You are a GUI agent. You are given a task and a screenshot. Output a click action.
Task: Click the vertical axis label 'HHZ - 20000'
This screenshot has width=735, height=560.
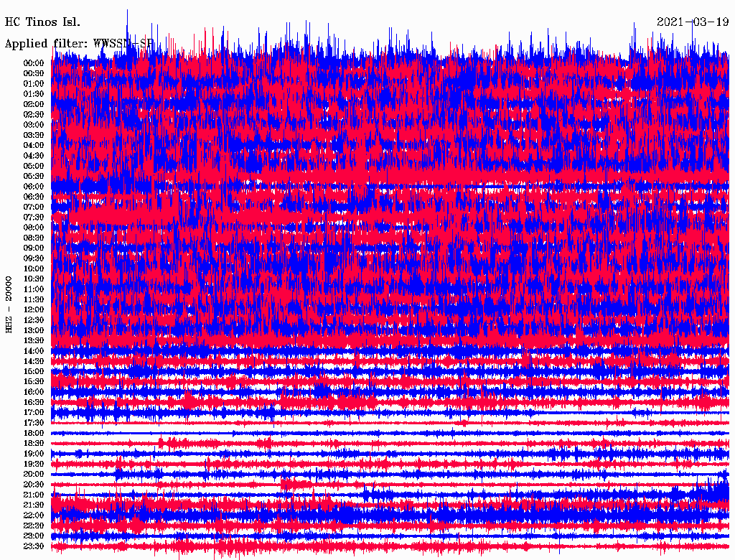point(9,304)
